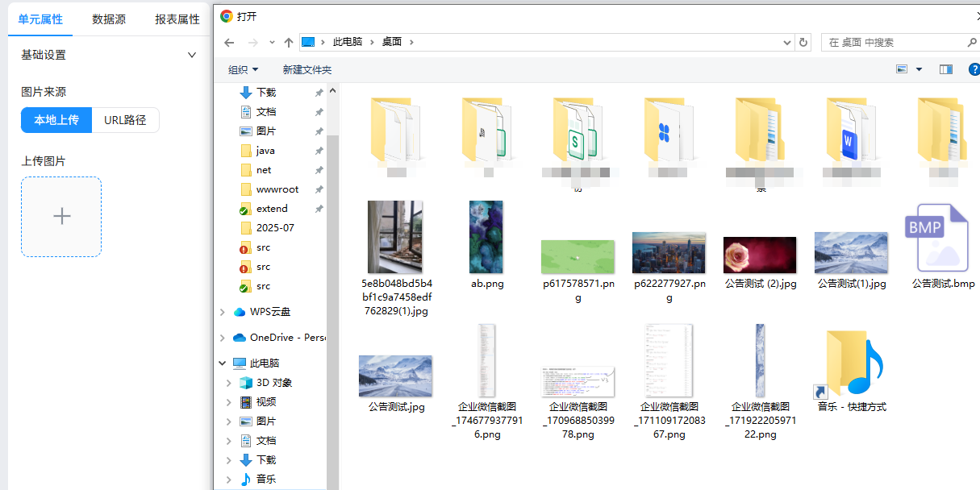Select 音乐 under 此电脑
Viewport: 980px width, 490px height.
265,480
